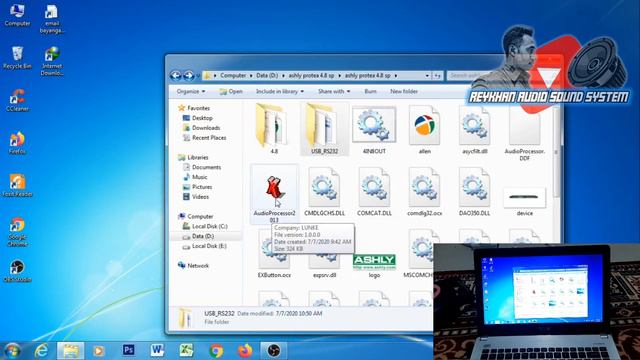Open the Firefox desktop shortcut
640x360 pixels.
point(17,143)
